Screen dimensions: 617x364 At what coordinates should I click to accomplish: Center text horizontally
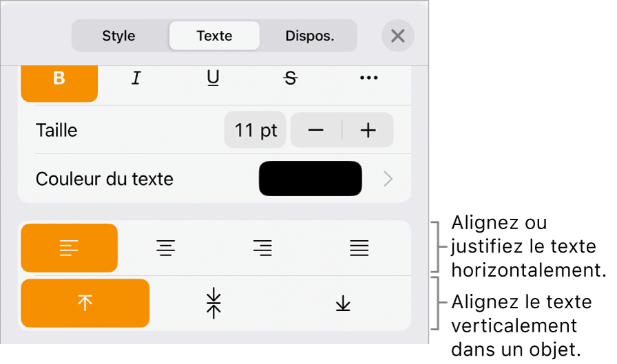tap(166, 248)
